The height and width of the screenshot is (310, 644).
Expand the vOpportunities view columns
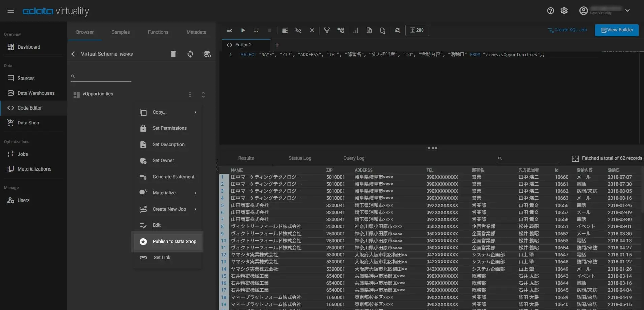[203, 95]
